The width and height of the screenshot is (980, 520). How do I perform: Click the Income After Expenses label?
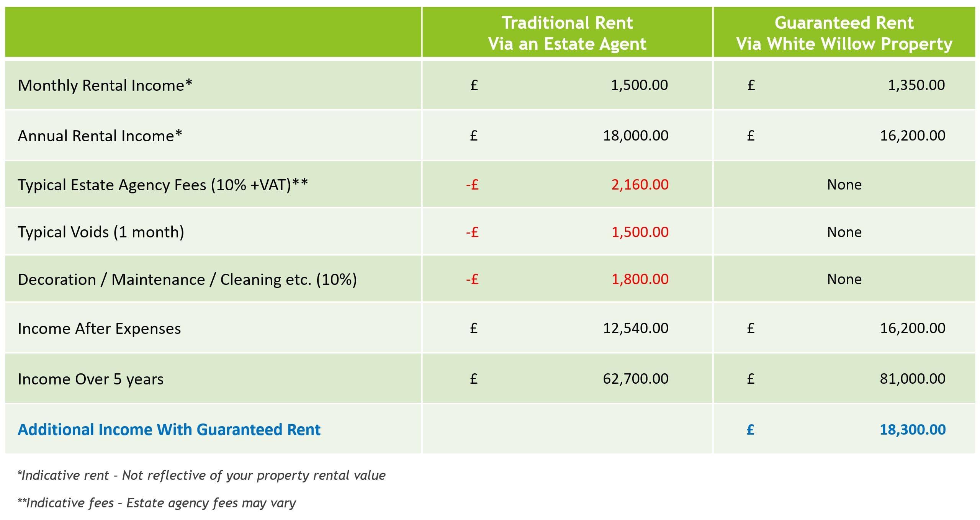coord(99,329)
